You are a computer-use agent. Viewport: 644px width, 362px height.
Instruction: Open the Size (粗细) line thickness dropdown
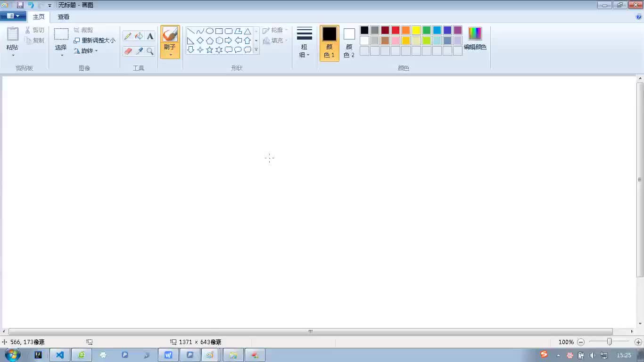[x=305, y=42]
